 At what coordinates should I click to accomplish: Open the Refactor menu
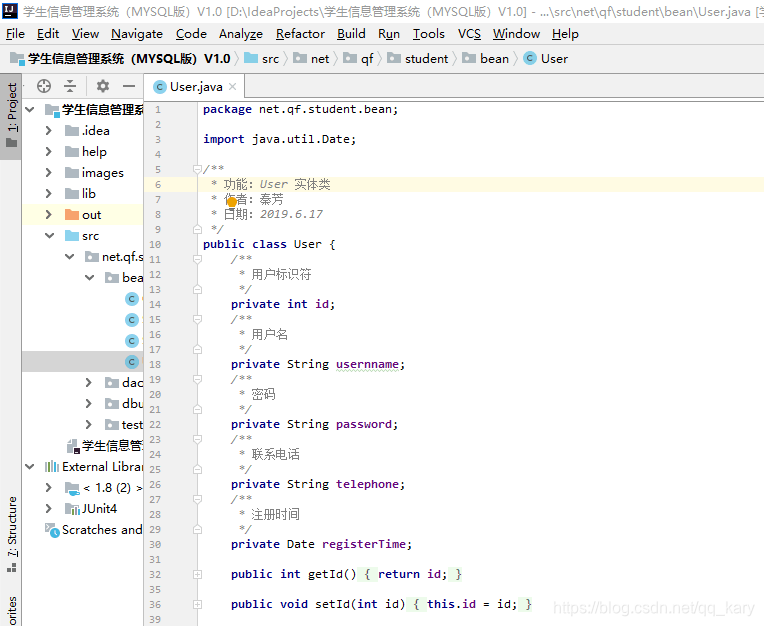[300, 34]
